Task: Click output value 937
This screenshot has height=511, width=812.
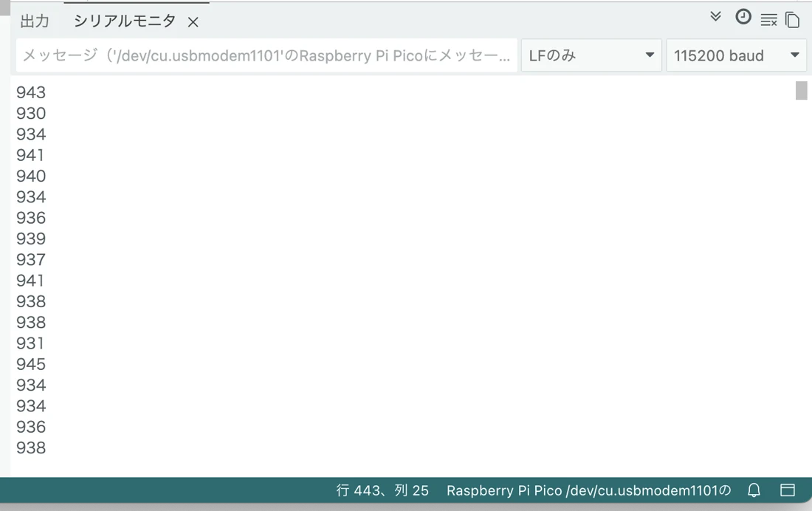Action: (31, 259)
